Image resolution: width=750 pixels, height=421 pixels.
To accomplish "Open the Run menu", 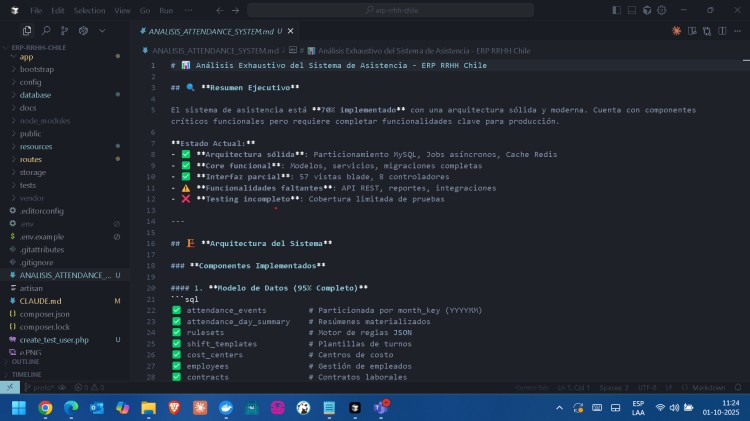I will coord(166,10).
